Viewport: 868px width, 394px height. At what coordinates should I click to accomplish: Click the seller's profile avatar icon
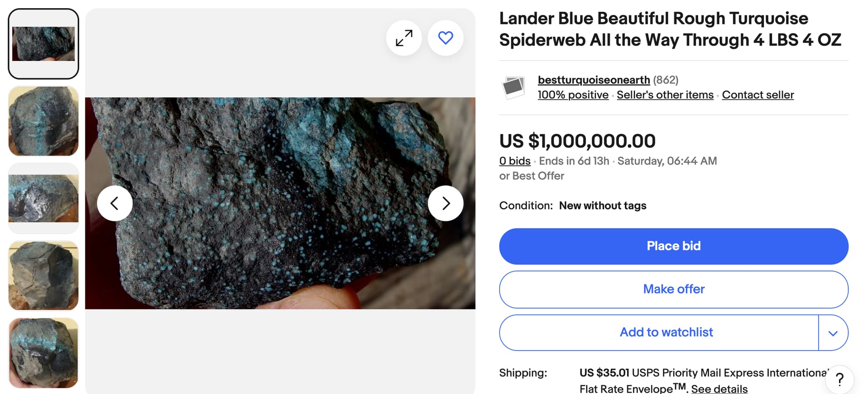[513, 87]
